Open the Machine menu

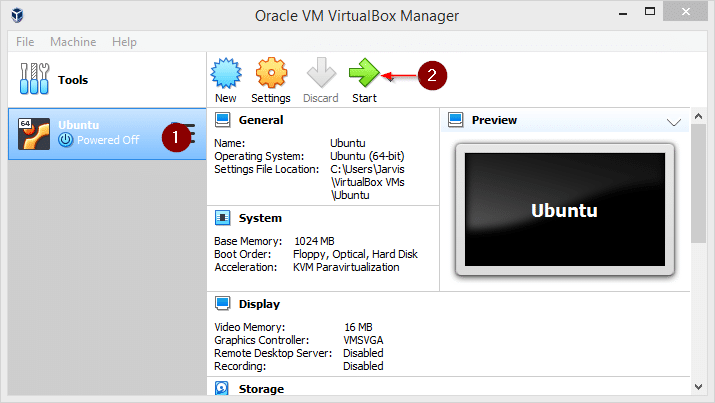(71, 42)
